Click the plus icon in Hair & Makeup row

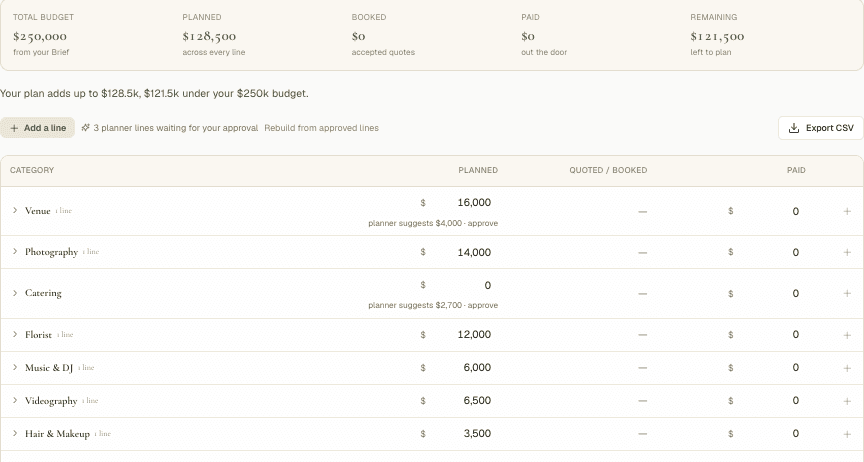tap(847, 434)
